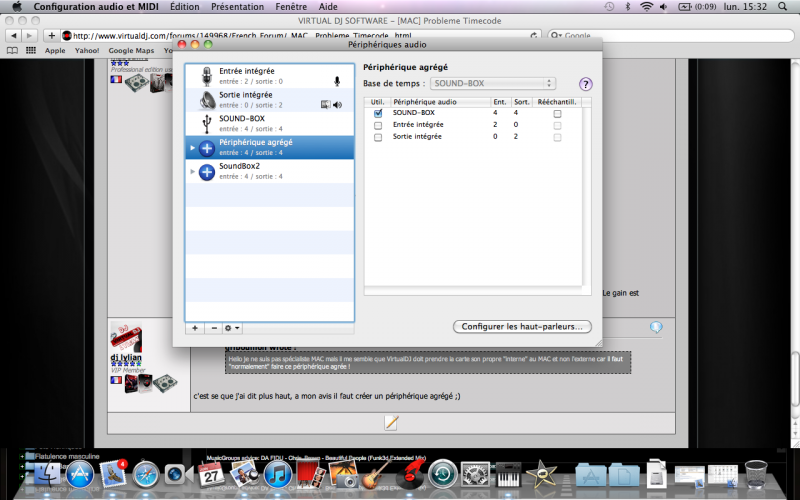Open GarageBand guitar icon in Dock
This screenshot has height=500, width=800.
(x=376, y=474)
